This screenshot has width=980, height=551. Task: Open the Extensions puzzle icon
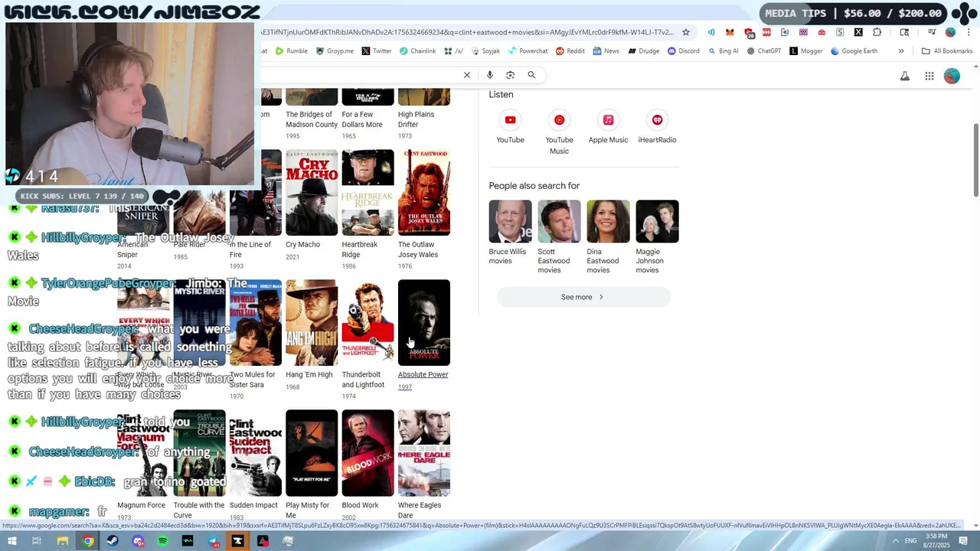click(877, 32)
